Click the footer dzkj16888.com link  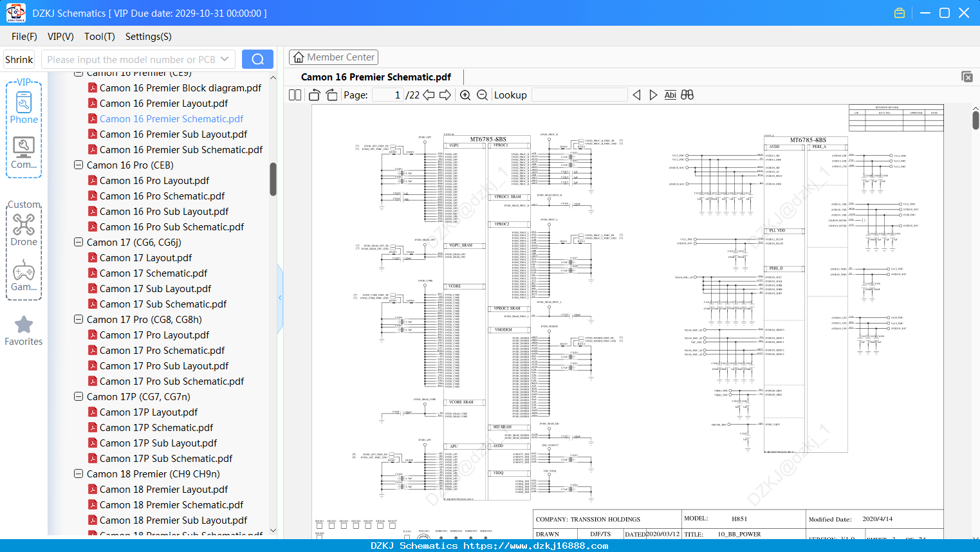[535, 546]
